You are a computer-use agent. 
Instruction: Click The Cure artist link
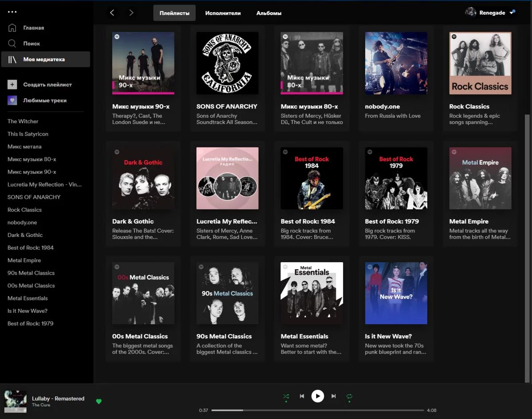coord(41,405)
